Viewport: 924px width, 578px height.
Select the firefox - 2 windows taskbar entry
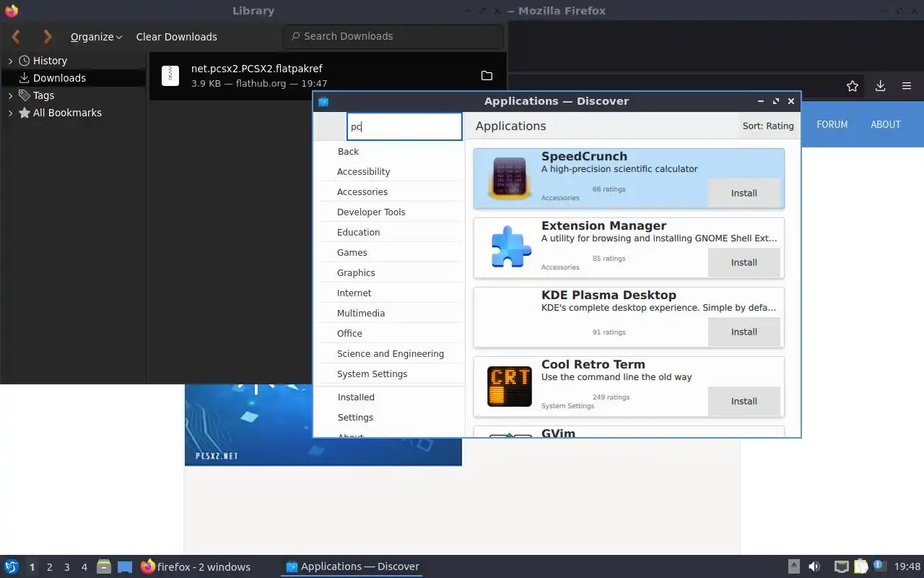pyautogui.click(x=196, y=566)
